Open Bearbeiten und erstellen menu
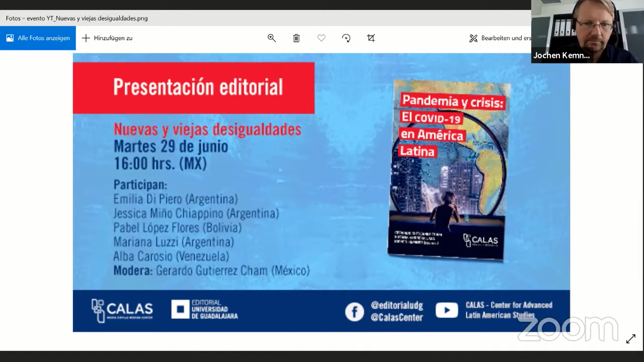Image resolution: width=644 pixels, height=362 pixels. tap(500, 38)
